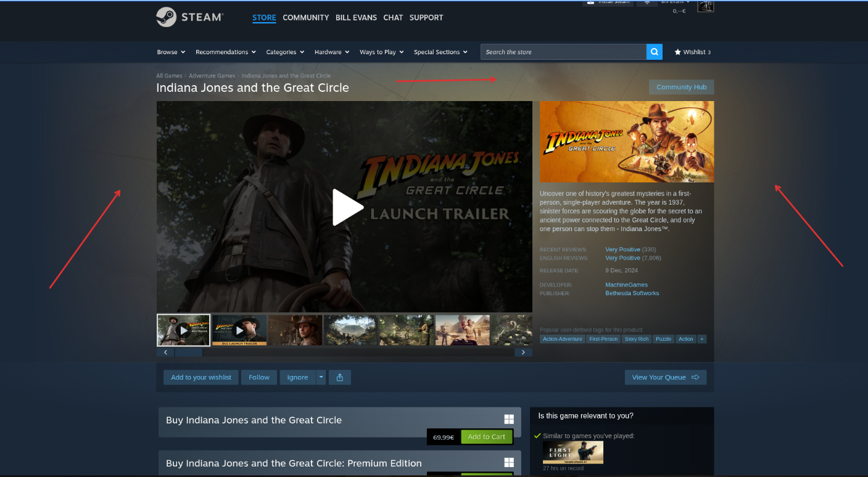Focus the Search the store field
This screenshot has height=477, width=868.
tap(563, 52)
